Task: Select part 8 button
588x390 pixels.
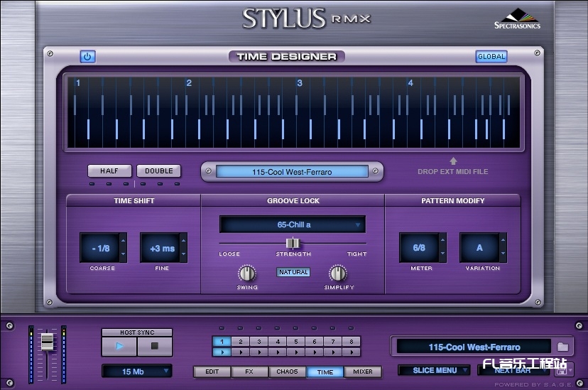Action: (352, 341)
